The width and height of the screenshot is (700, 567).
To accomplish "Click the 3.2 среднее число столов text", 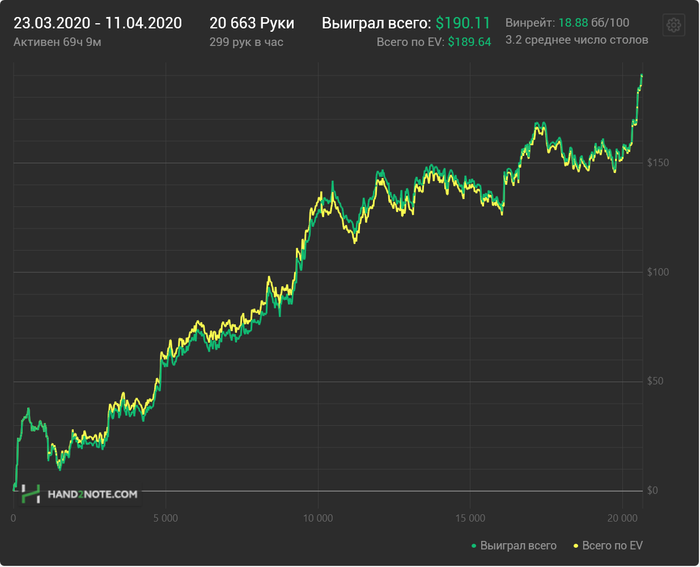I will tap(577, 40).
